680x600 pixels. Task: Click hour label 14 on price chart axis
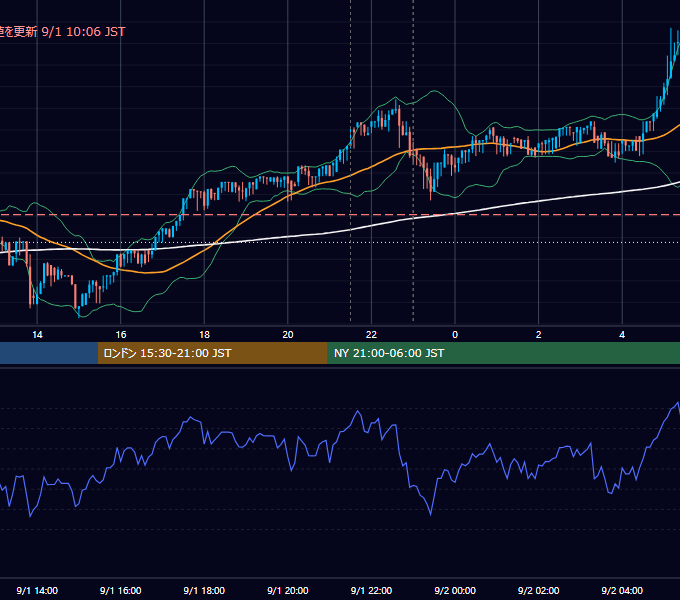(x=37, y=335)
